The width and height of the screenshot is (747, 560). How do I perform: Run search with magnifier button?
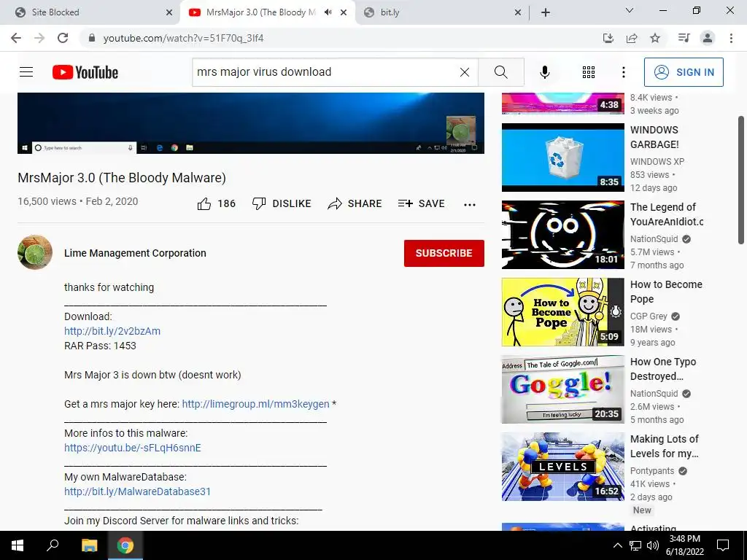[x=500, y=72]
